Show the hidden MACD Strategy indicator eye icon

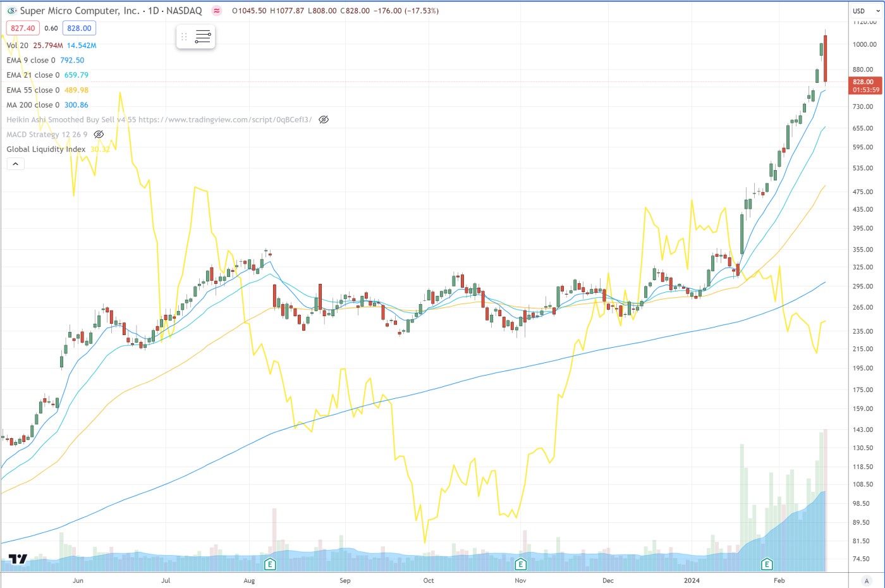tap(99, 134)
